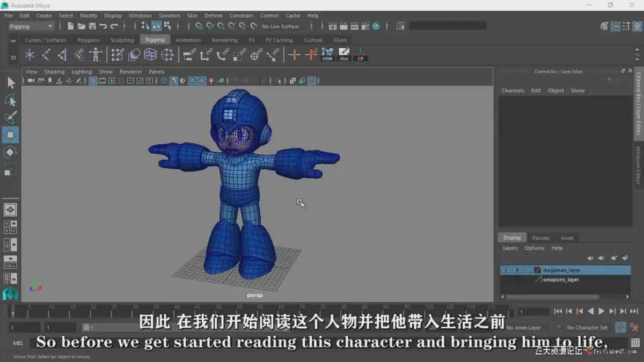
Task: Open the viewport Shading menu
Action: pyautogui.click(x=54, y=71)
